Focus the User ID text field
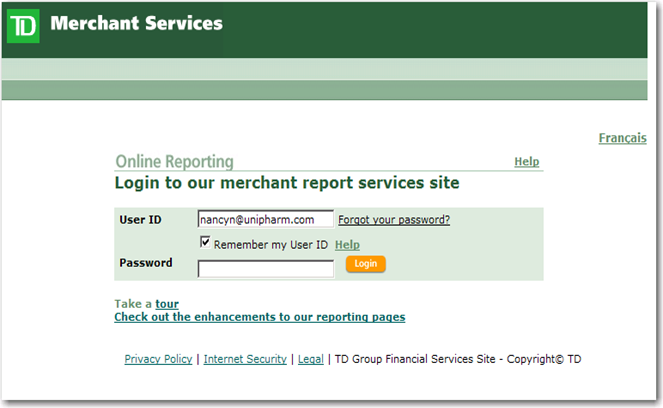The width and height of the screenshot is (663, 408). 266,219
